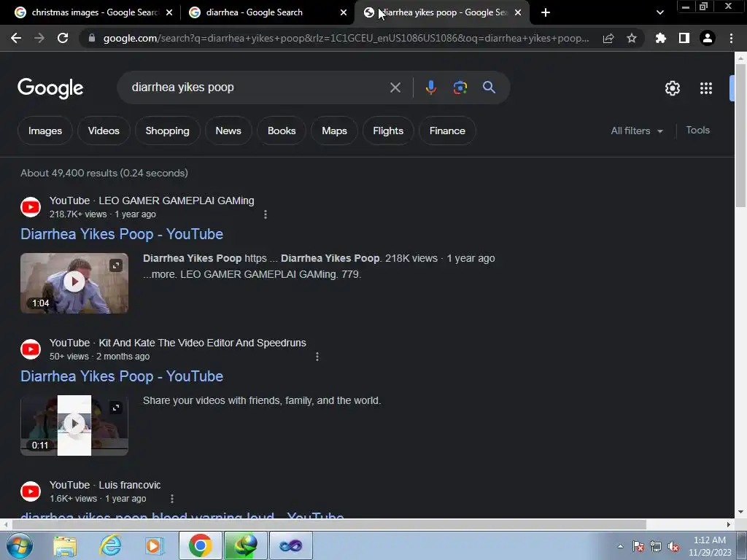
Task: Filter results by Shopping
Action: (x=167, y=131)
